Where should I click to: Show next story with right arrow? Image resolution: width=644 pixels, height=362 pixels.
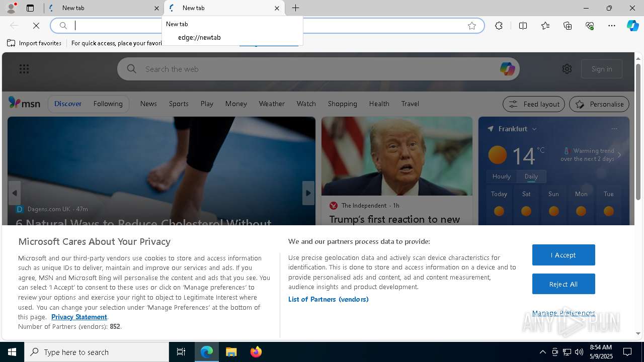(308, 193)
